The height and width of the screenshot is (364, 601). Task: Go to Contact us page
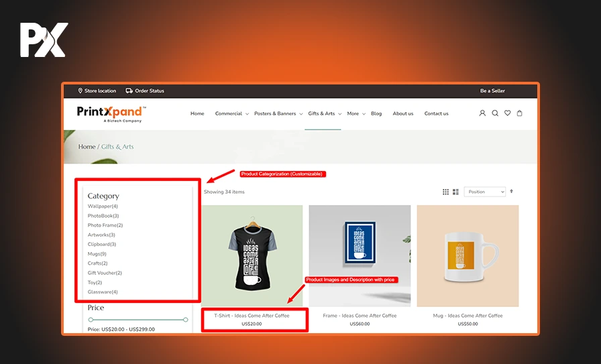(436, 113)
